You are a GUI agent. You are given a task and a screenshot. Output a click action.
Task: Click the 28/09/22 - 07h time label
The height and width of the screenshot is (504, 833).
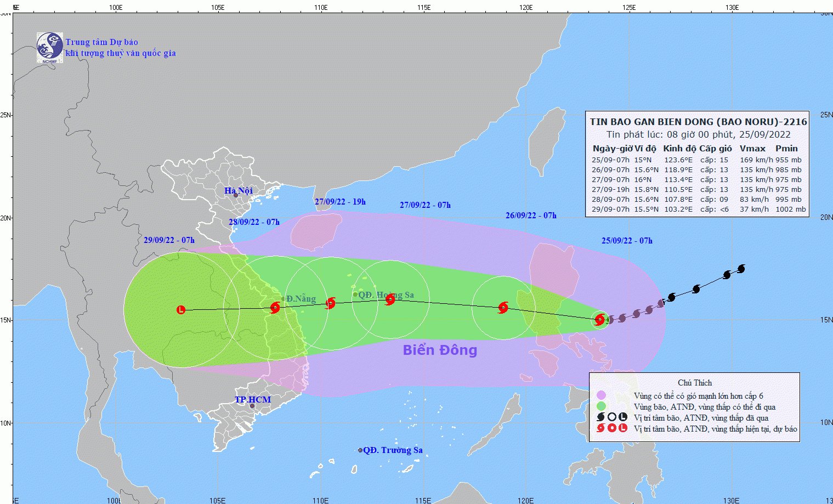pyautogui.click(x=254, y=222)
